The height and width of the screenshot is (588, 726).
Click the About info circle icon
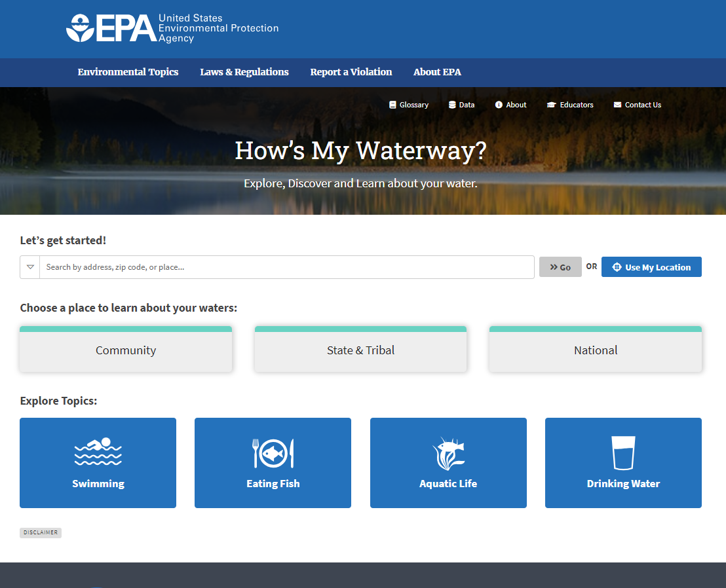click(x=499, y=105)
